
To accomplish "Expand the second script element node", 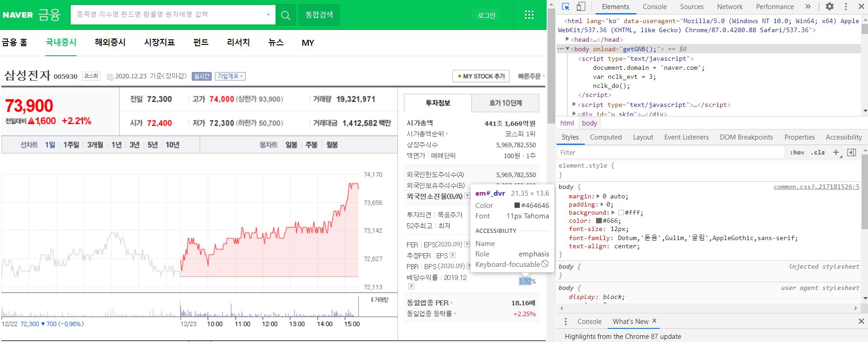I will tap(575, 105).
